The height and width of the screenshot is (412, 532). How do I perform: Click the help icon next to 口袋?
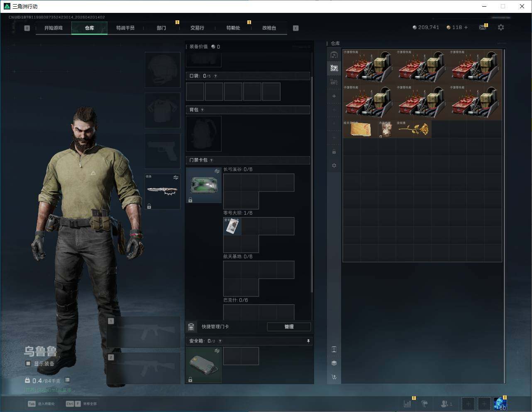click(215, 76)
